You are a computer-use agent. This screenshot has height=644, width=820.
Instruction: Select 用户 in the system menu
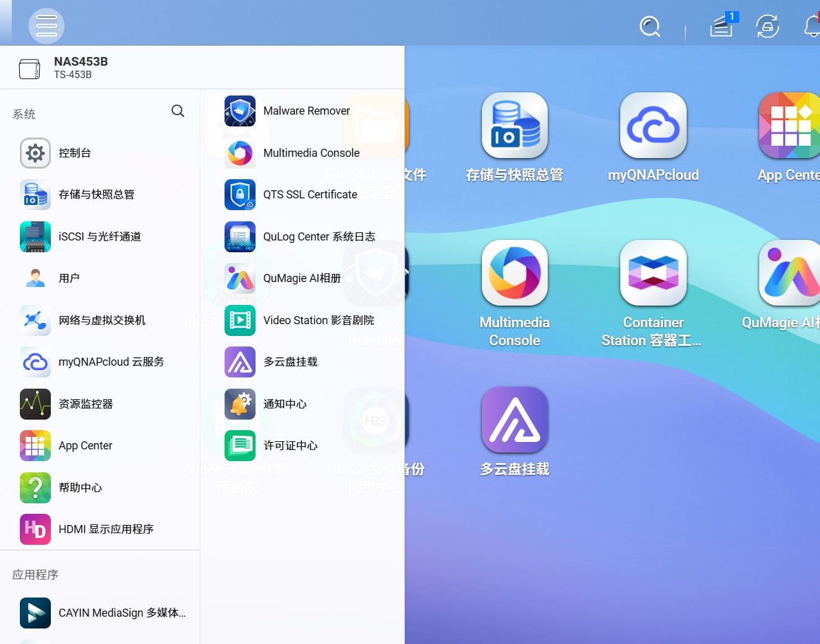(x=100, y=278)
